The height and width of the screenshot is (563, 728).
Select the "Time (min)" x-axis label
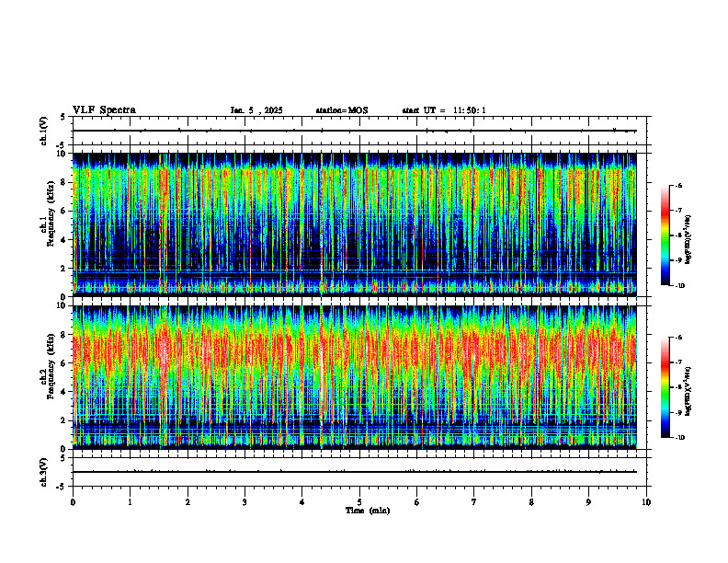(x=368, y=511)
